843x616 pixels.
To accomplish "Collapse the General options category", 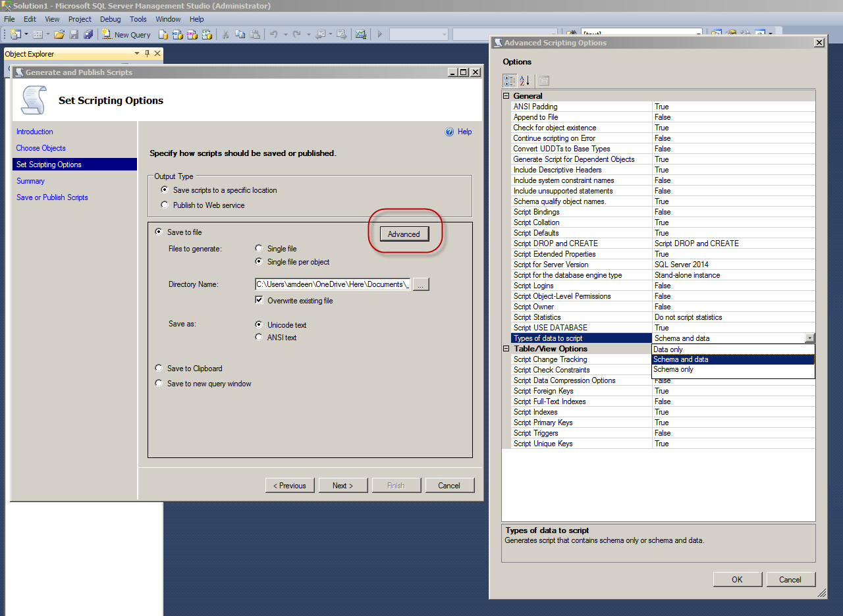I will [x=506, y=96].
